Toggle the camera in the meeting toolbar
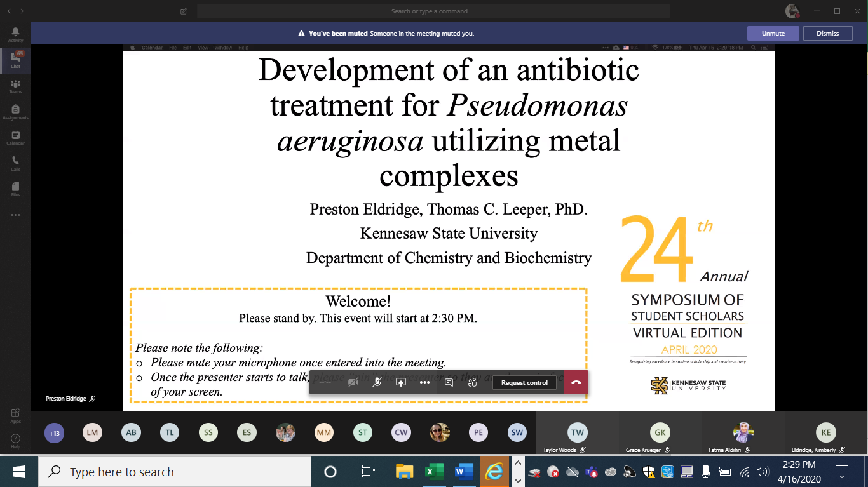The width and height of the screenshot is (868, 487). tap(353, 382)
